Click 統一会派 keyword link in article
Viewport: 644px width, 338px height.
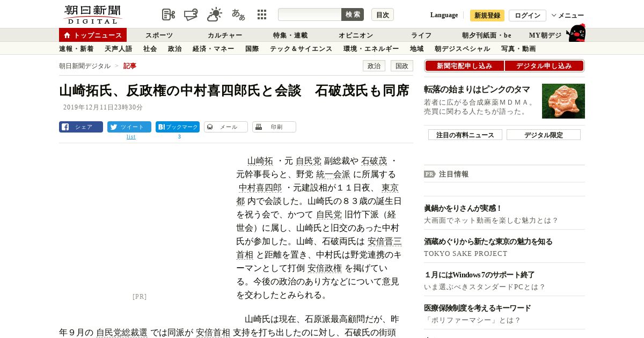coord(333,174)
